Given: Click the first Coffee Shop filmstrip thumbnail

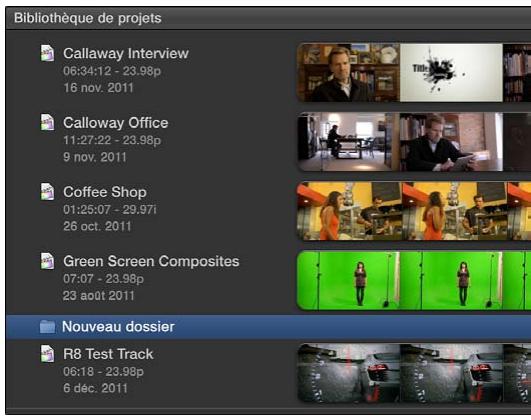Looking at the screenshot, I should tap(349, 211).
